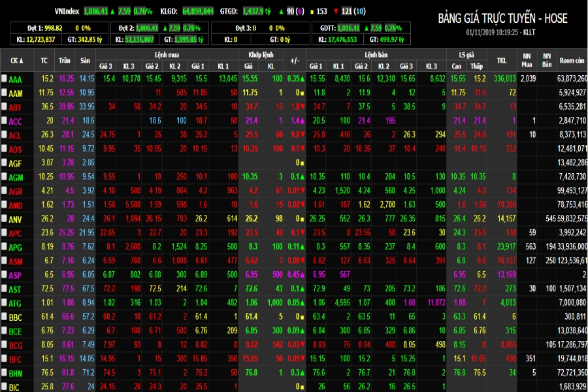
Task: Click the Room còn column header
Action: point(572,60)
